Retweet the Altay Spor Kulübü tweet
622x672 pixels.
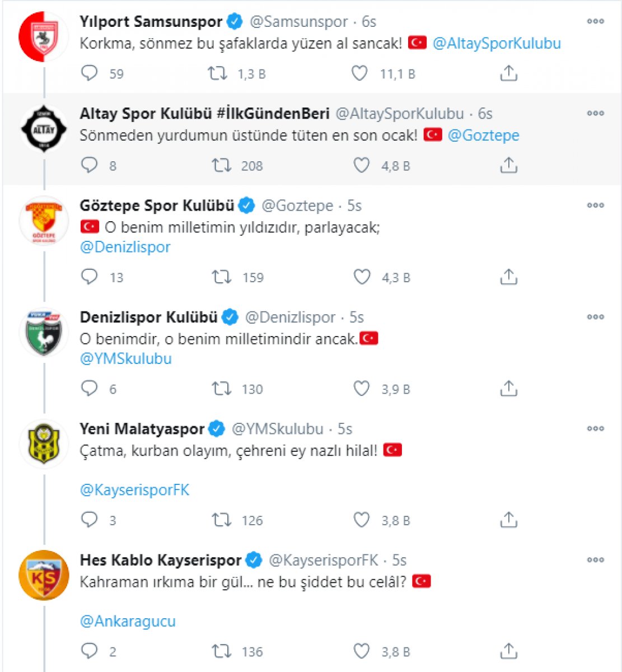tap(222, 165)
